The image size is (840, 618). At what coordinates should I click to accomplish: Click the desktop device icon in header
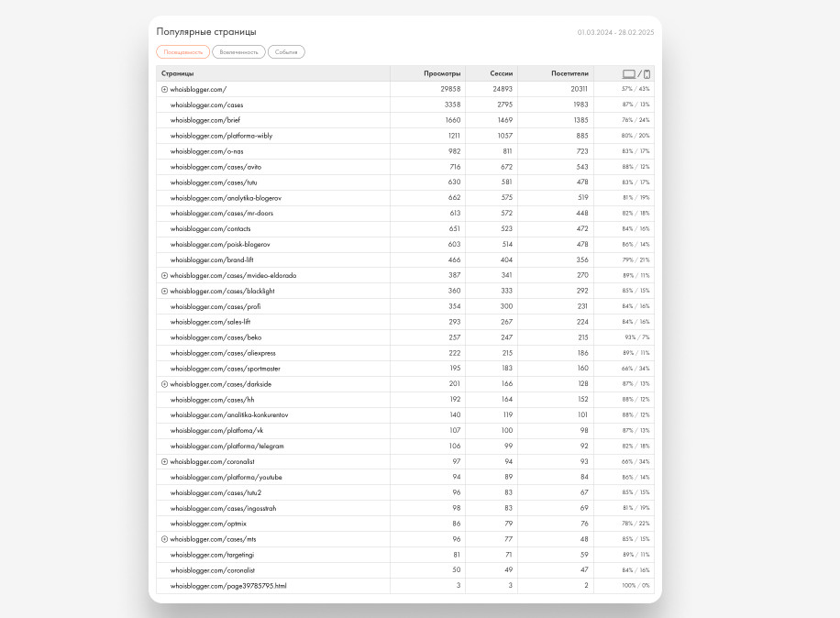click(x=629, y=73)
